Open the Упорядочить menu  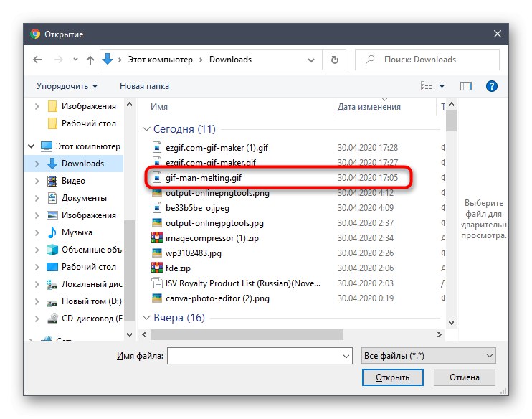67,86
